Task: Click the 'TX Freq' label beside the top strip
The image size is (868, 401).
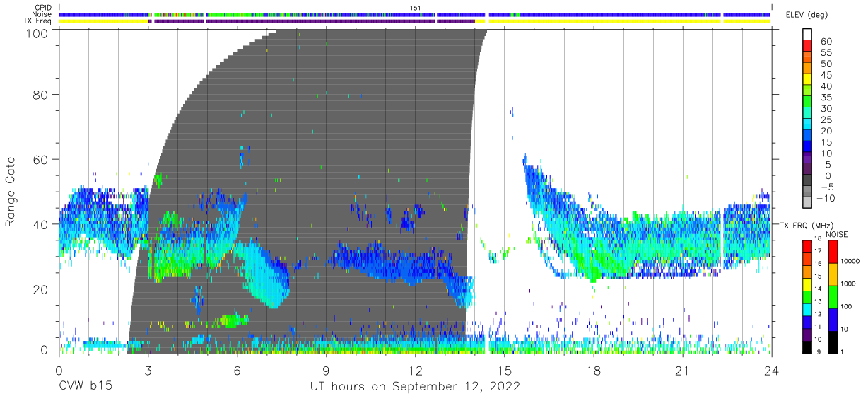Action: 38,21
